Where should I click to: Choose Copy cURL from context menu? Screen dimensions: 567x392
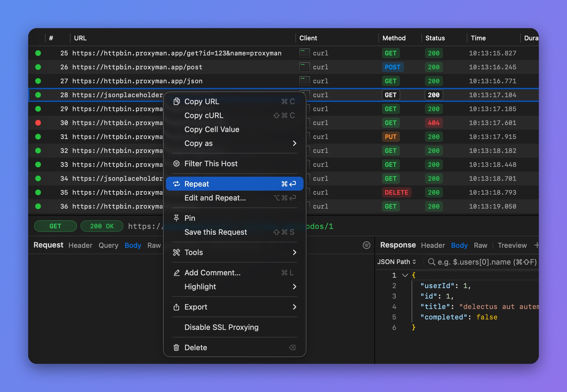[234, 115]
